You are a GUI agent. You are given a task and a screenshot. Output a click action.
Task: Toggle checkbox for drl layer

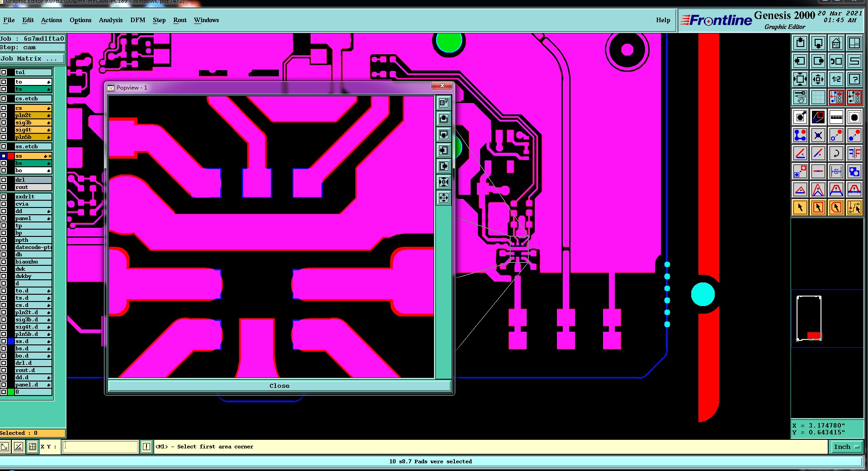(x=4, y=180)
